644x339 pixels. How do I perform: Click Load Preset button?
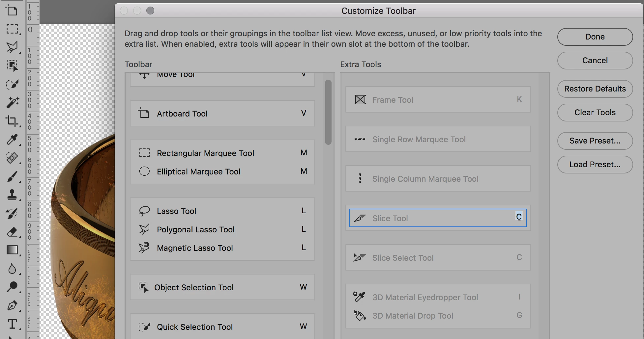pos(595,165)
